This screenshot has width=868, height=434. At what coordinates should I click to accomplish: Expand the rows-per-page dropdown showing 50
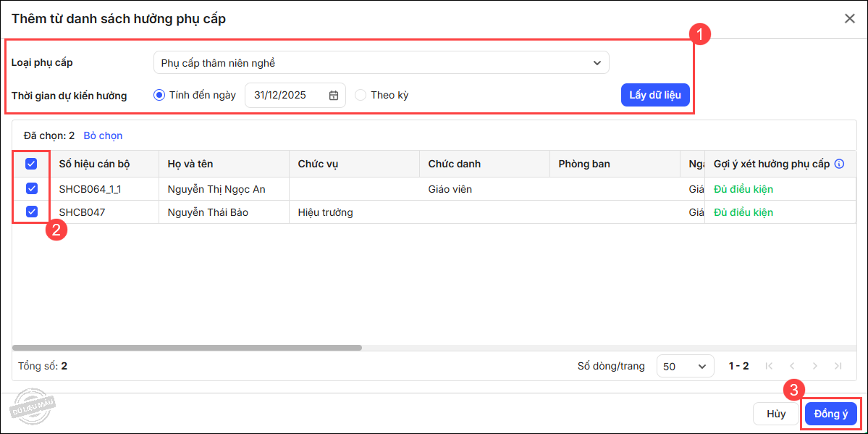point(685,367)
